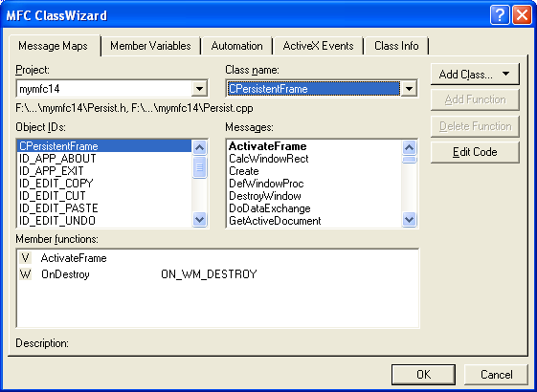Screen dimensions: 537x392
Task: Click the mymfc14 project combo box
Action: pyautogui.click(x=112, y=89)
